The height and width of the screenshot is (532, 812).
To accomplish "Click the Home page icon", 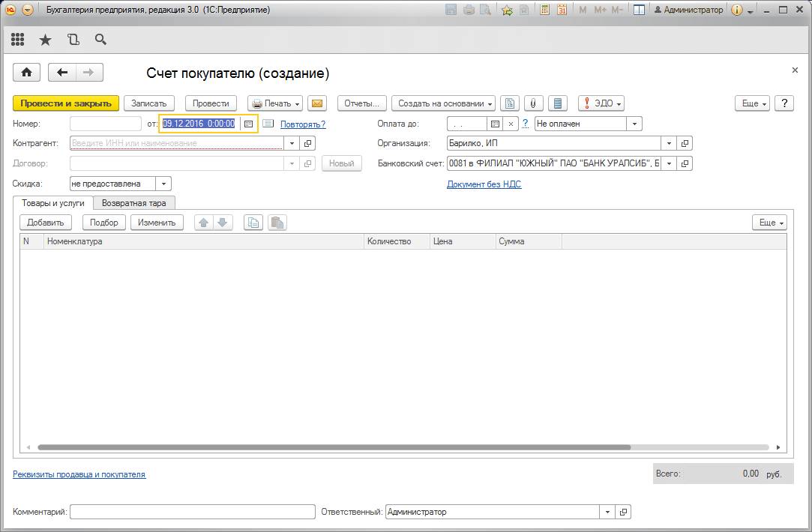I will [x=27, y=73].
